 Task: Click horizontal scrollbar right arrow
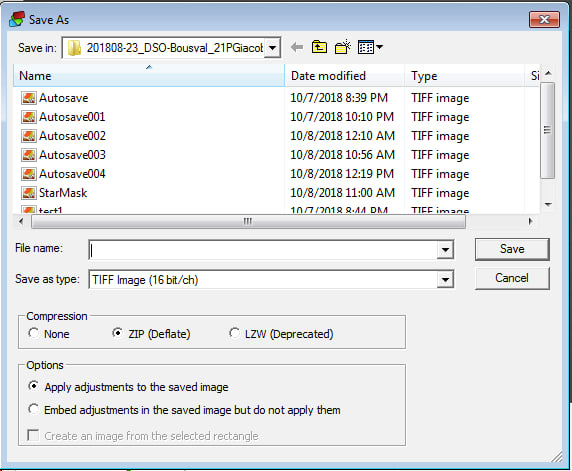click(x=530, y=221)
